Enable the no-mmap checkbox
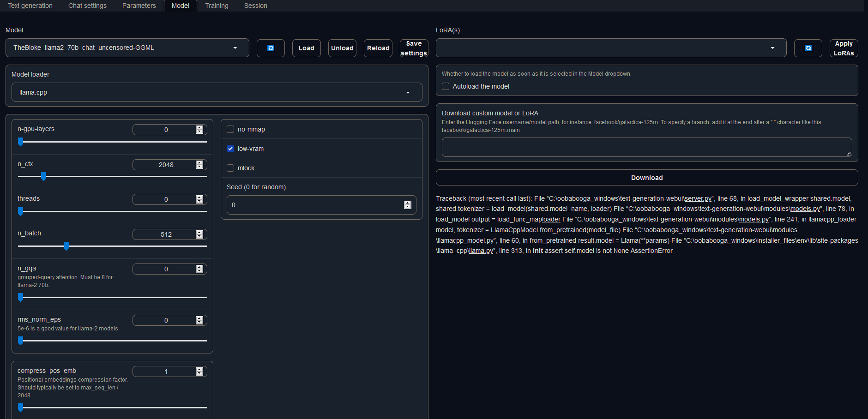The height and width of the screenshot is (419, 868). point(230,129)
